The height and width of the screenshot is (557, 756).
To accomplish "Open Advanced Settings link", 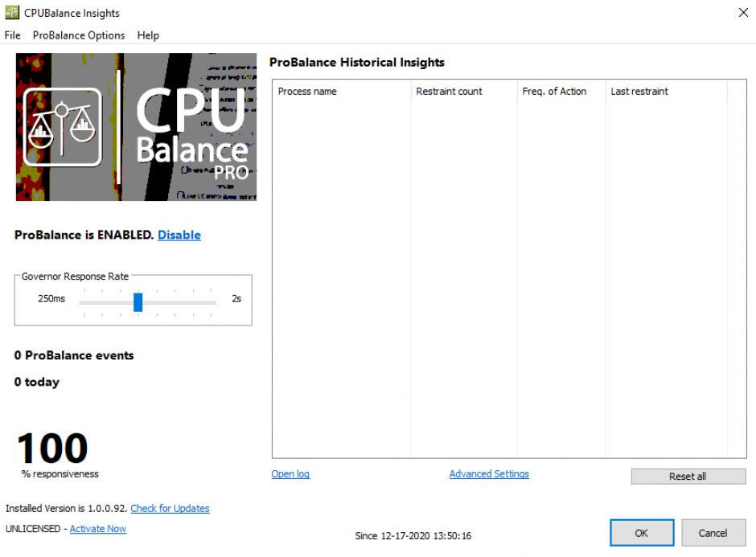I will tap(489, 473).
